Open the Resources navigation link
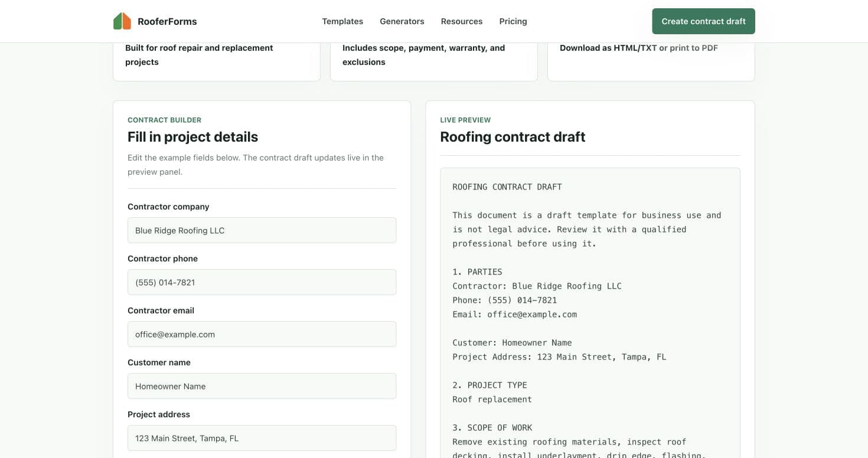This screenshot has height=458, width=868. [x=462, y=21]
